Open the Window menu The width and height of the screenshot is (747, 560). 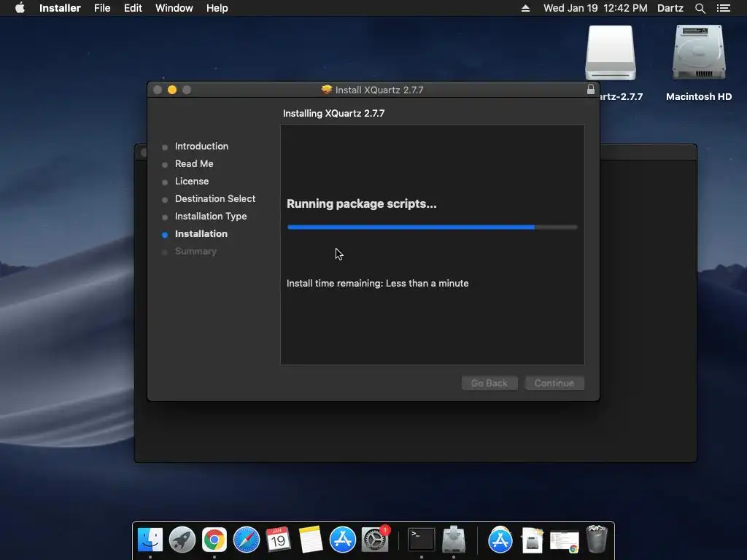point(174,8)
